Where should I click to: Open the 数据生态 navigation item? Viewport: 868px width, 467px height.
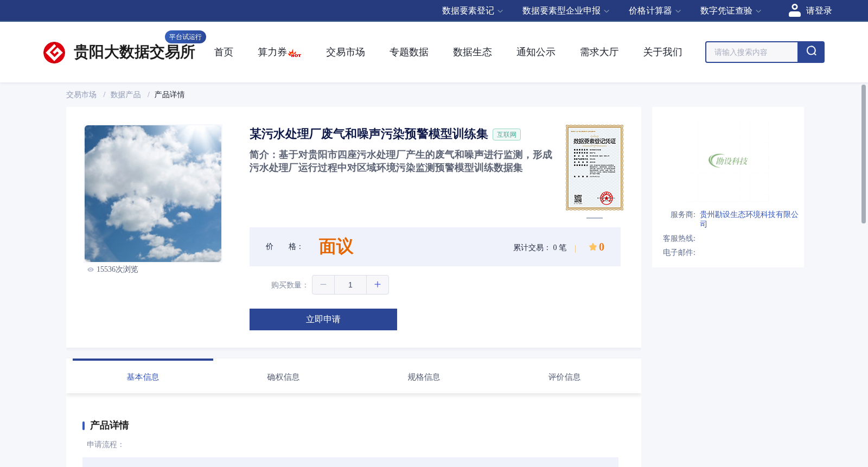click(x=473, y=52)
